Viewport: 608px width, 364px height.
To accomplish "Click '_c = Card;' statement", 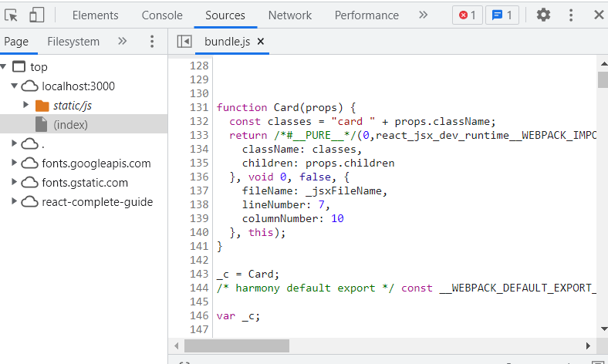I will pyautogui.click(x=248, y=274).
